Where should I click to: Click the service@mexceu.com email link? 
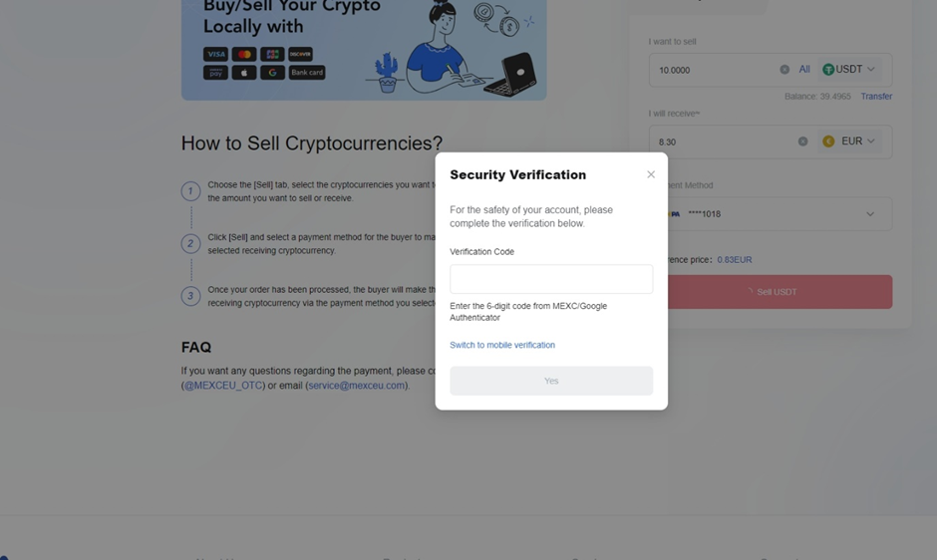pos(356,386)
